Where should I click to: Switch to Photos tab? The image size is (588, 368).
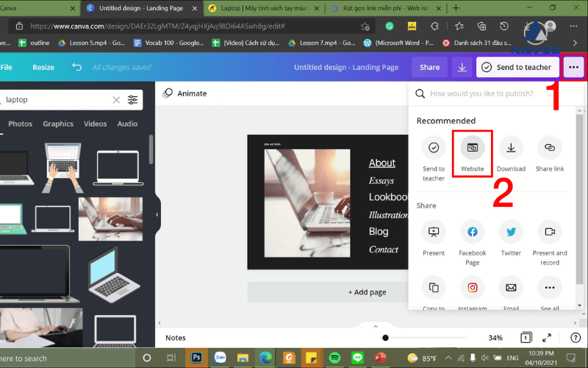pyautogui.click(x=21, y=124)
